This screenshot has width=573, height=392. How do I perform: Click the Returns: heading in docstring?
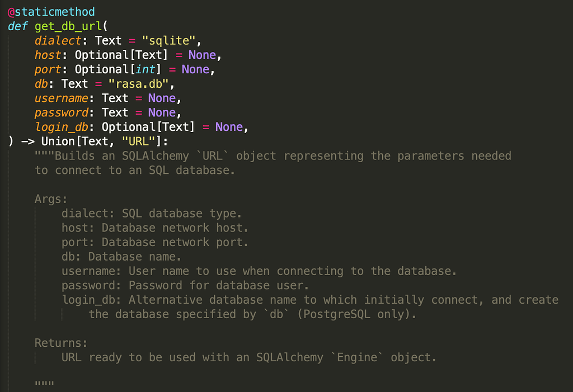tap(61, 343)
